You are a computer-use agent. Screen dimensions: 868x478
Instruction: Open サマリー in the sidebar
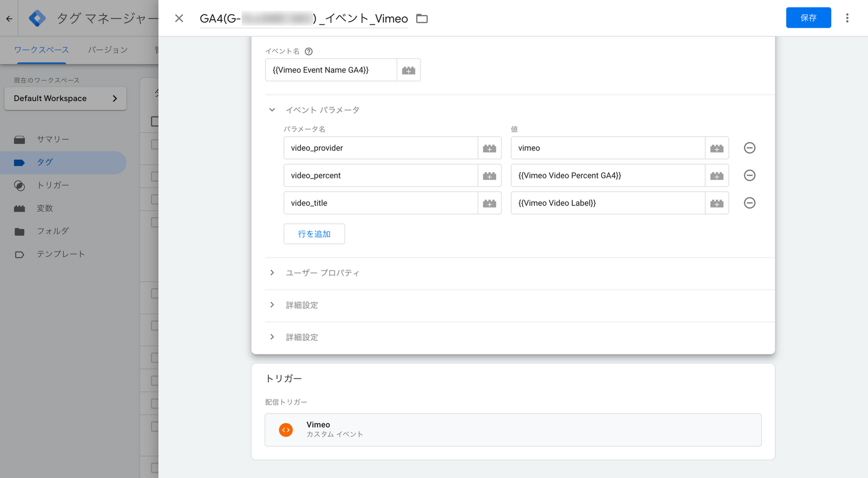pos(63,139)
